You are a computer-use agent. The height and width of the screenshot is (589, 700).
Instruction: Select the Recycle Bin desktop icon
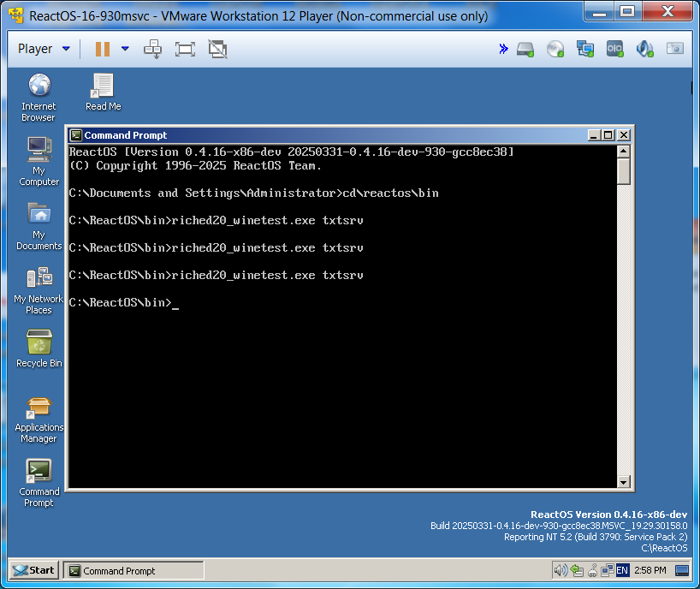point(39,348)
